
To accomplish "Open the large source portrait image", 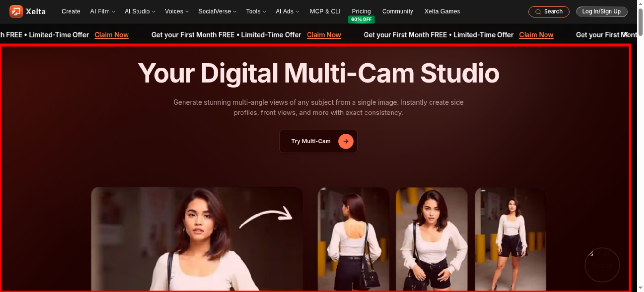I will [x=197, y=239].
